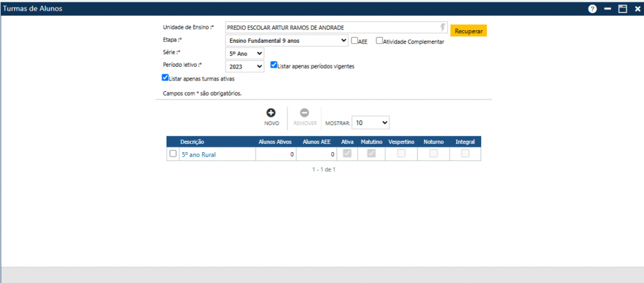Click the yellow Recuperar button

[x=469, y=31]
